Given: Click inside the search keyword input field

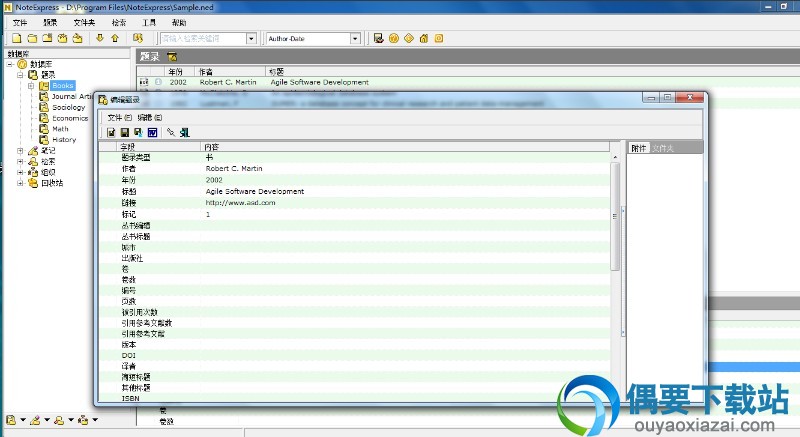Looking at the screenshot, I should (203, 39).
